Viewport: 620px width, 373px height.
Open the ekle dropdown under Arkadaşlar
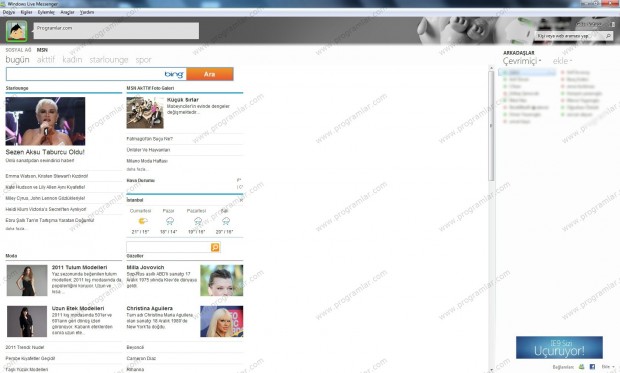562,61
